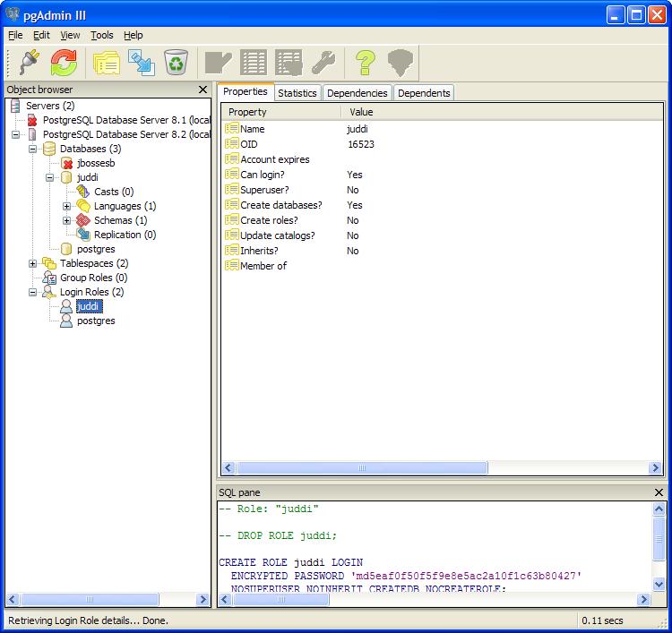Open the View menu
This screenshot has height=633, width=672.
(70, 35)
